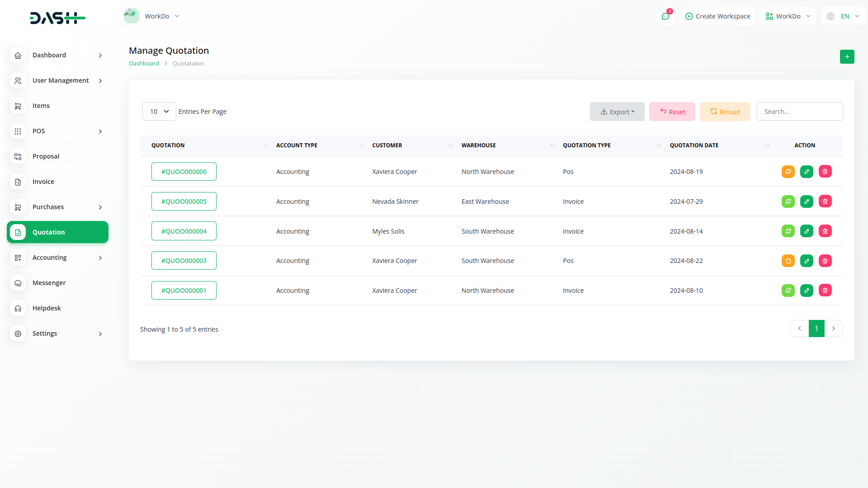The image size is (868, 488).
Task: Click the edit icon for #QUO000003
Action: click(x=807, y=261)
